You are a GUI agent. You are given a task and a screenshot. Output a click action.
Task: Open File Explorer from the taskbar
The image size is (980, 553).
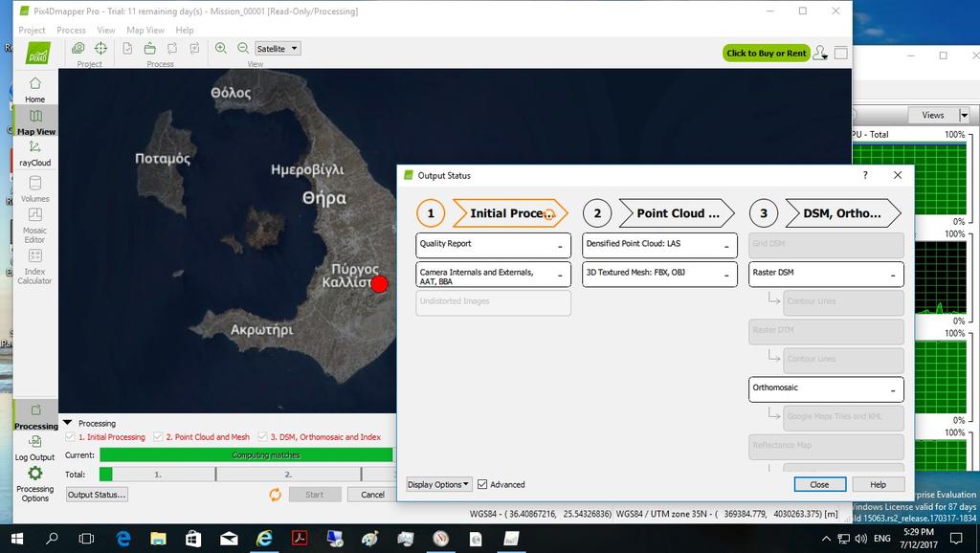pyautogui.click(x=158, y=539)
